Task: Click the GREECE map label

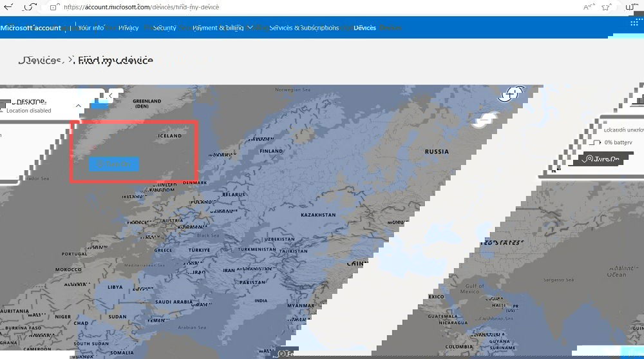Action: point(163,250)
